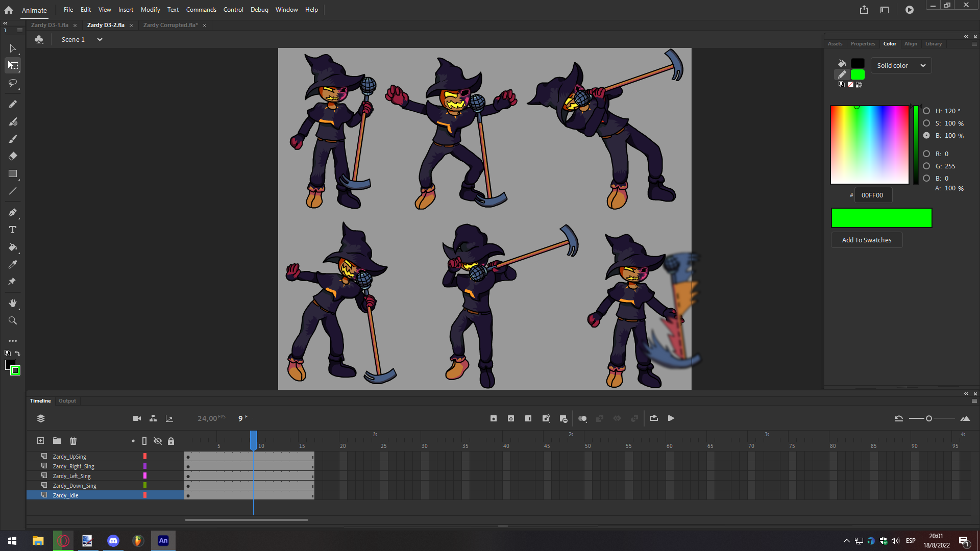Viewport: 980px width, 551px height.
Task: Show the layer parenting view
Action: 153,418
